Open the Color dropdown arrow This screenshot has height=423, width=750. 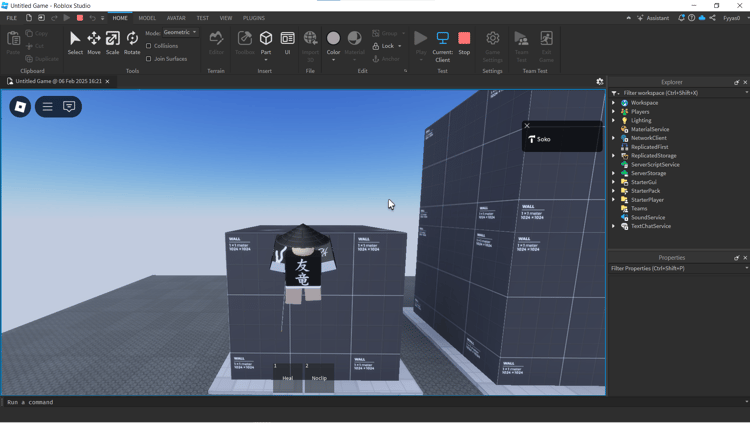tap(333, 60)
